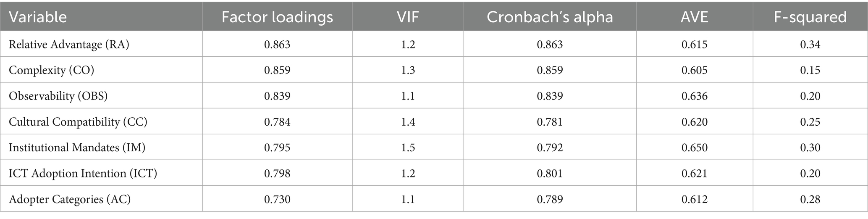Select the Relative Advantage (RA) row label

[x=69, y=44]
